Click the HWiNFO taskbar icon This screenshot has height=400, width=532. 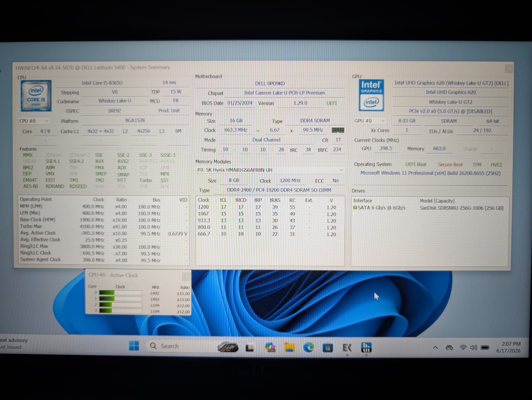pyautogui.click(x=366, y=348)
